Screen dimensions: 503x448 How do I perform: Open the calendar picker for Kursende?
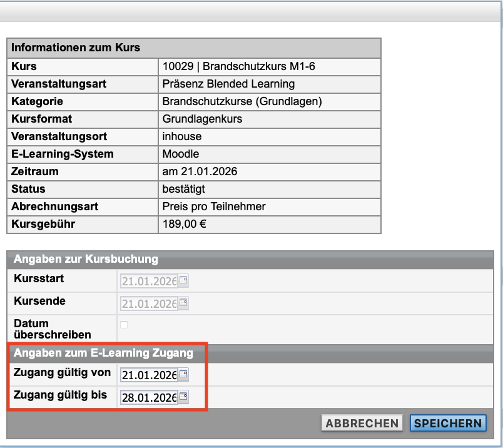pyautogui.click(x=181, y=302)
